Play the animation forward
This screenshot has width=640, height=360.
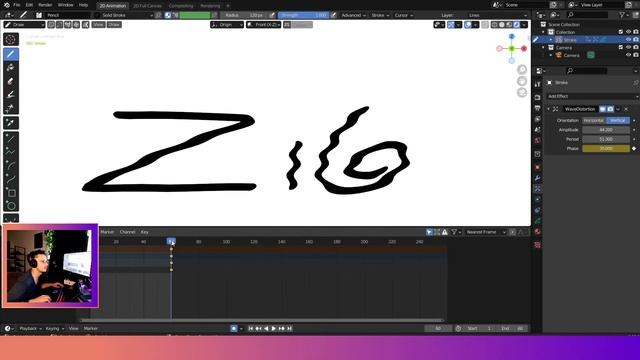(274, 328)
